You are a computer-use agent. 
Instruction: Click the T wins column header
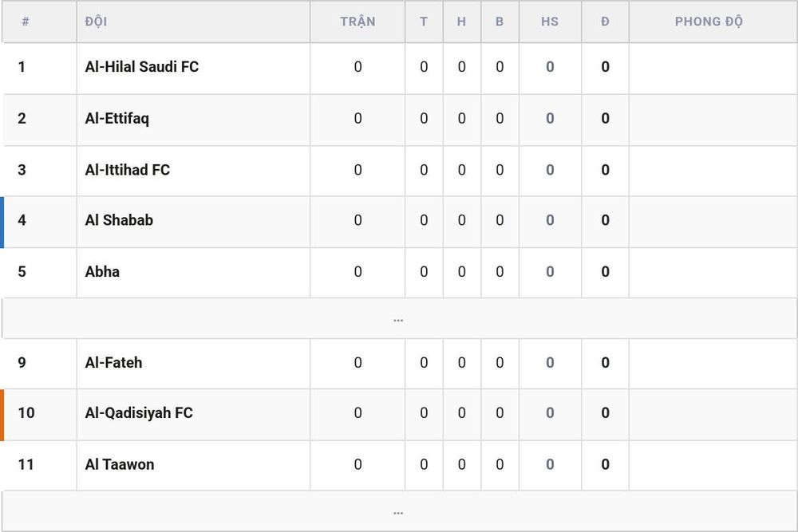pos(424,22)
